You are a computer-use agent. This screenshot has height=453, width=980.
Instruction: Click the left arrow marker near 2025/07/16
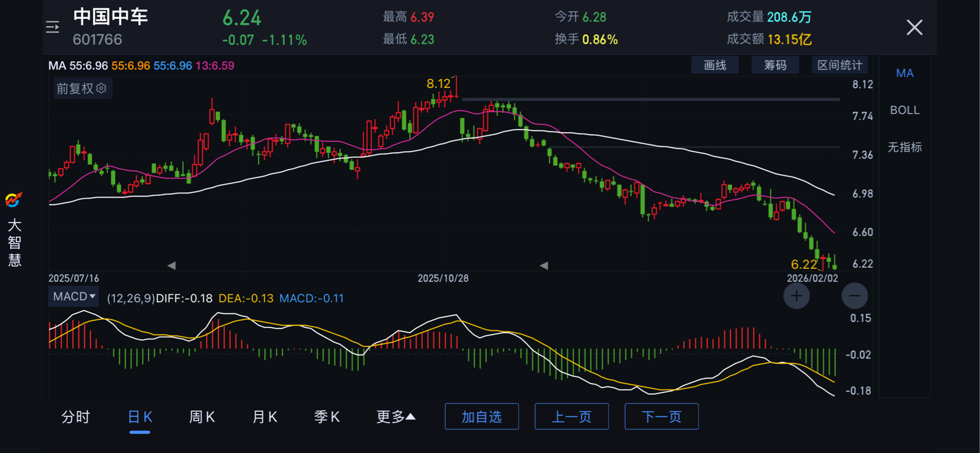172,266
